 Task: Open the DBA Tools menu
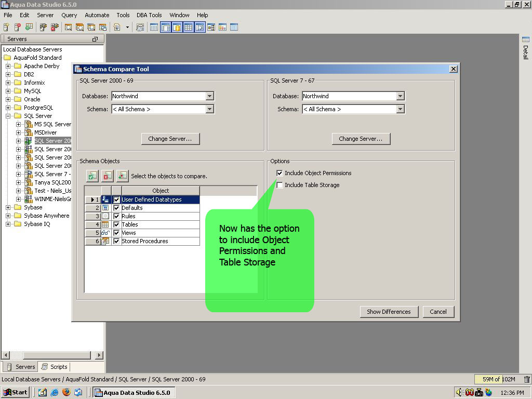(x=149, y=15)
